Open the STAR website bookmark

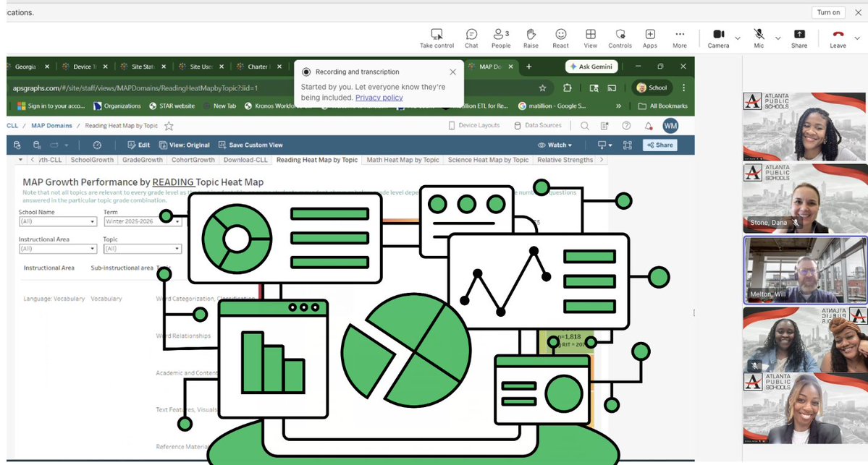click(x=172, y=106)
